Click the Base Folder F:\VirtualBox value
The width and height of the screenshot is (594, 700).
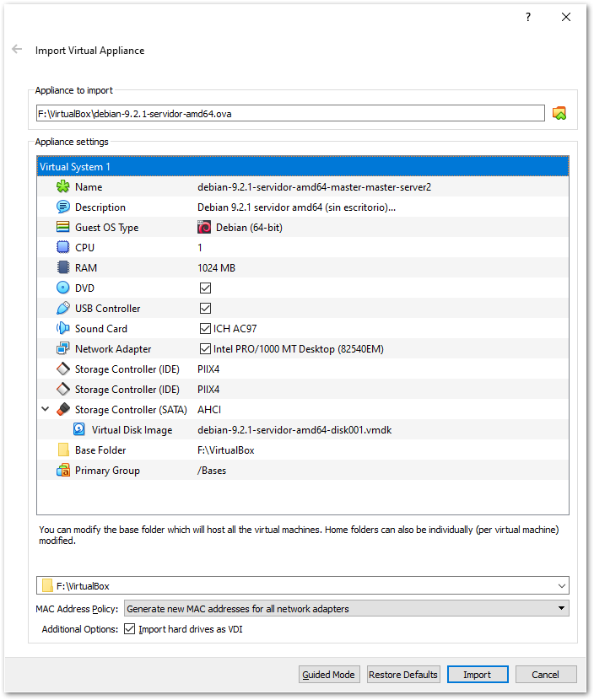pyautogui.click(x=226, y=450)
